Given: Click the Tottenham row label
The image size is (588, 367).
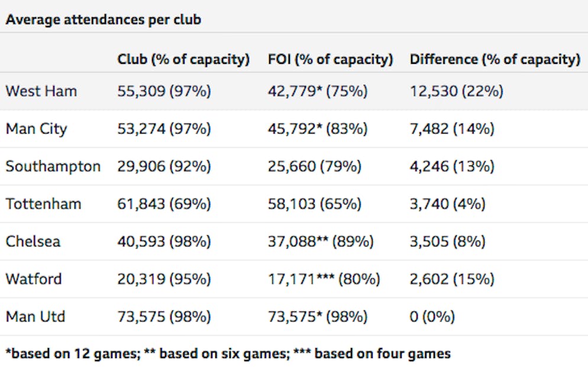Looking at the screenshot, I should click(x=44, y=204).
